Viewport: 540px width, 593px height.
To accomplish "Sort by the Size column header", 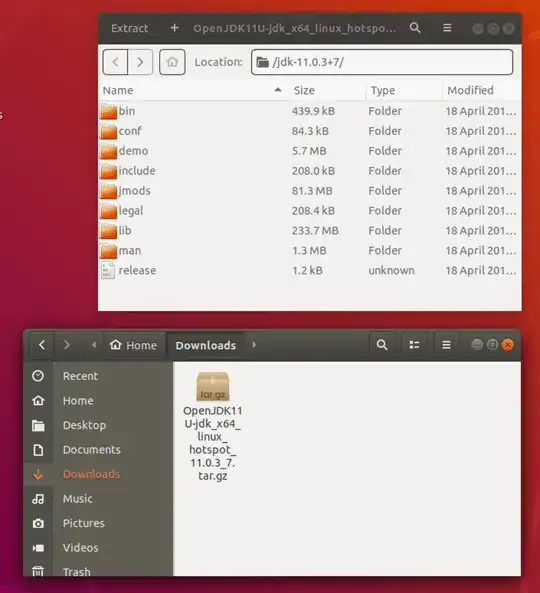I will click(x=328, y=90).
